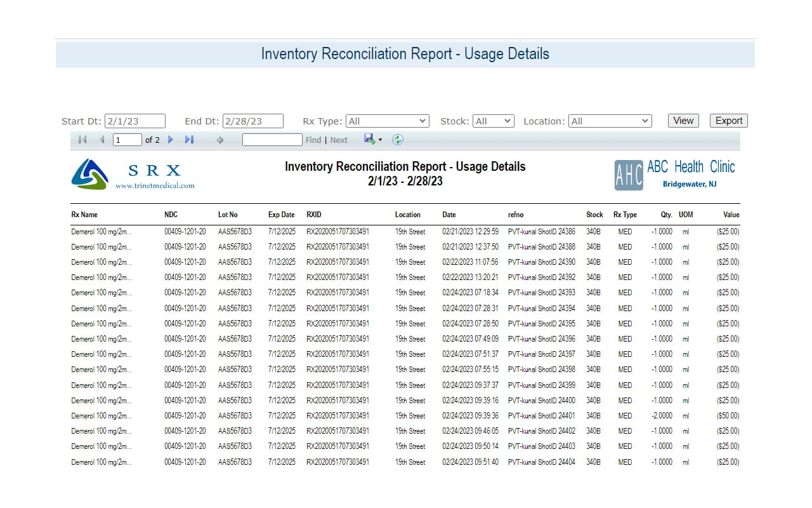Image resolution: width=812 pixels, height=508 pixels.
Task: Click refno PVT-kunal ShotID 24396
Action: 542,339
